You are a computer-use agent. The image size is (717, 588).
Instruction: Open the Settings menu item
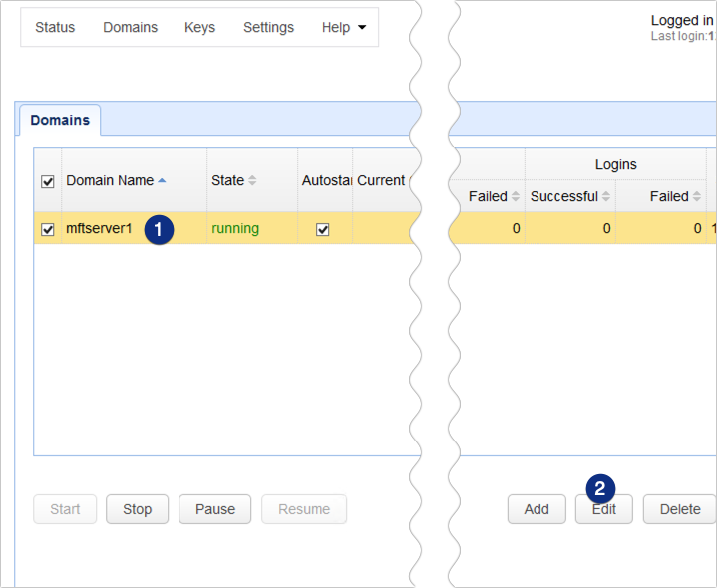coord(268,27)
